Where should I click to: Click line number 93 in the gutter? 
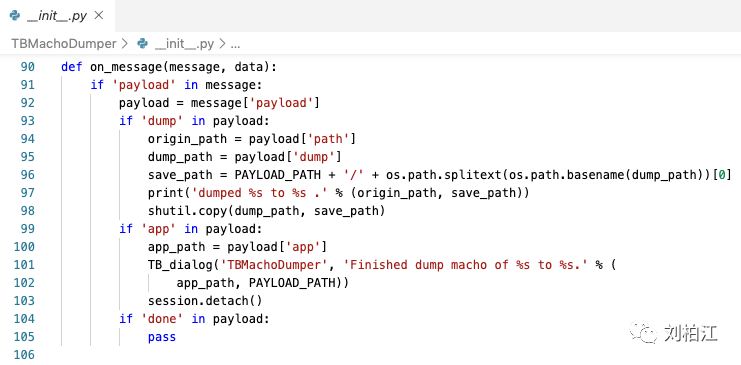click(27, 121)
